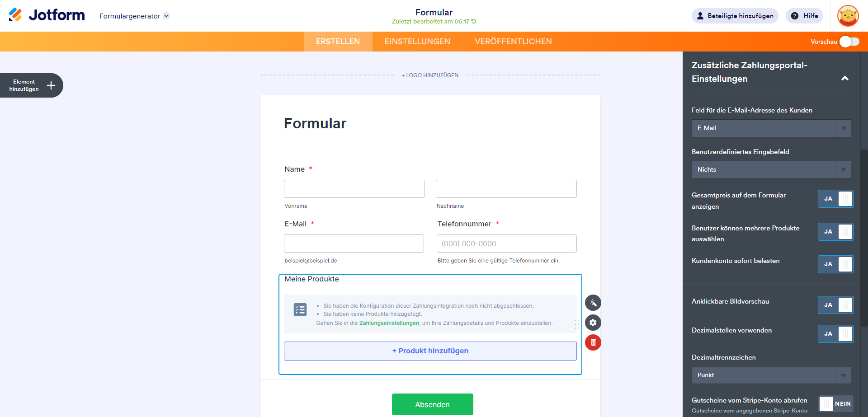This screenshot has height=417, width=868.
Task: Click the plus icon to add element
Action: click(51, 85)
